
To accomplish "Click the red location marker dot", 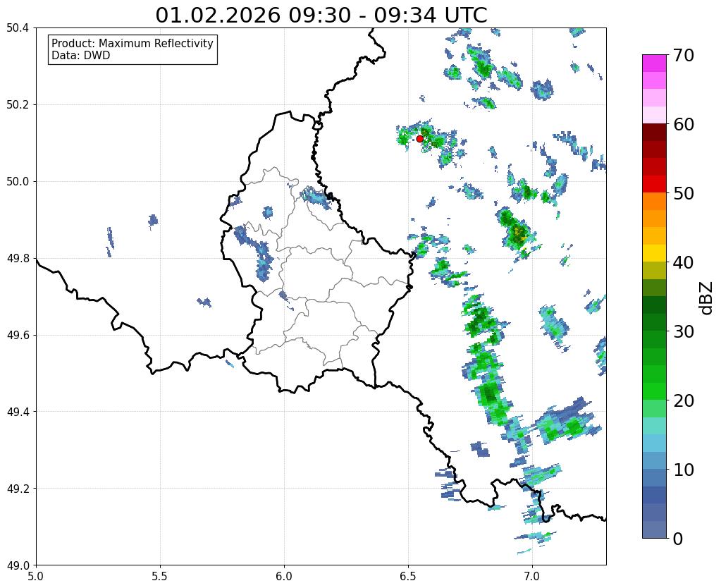I will click(x=419, y=139).
